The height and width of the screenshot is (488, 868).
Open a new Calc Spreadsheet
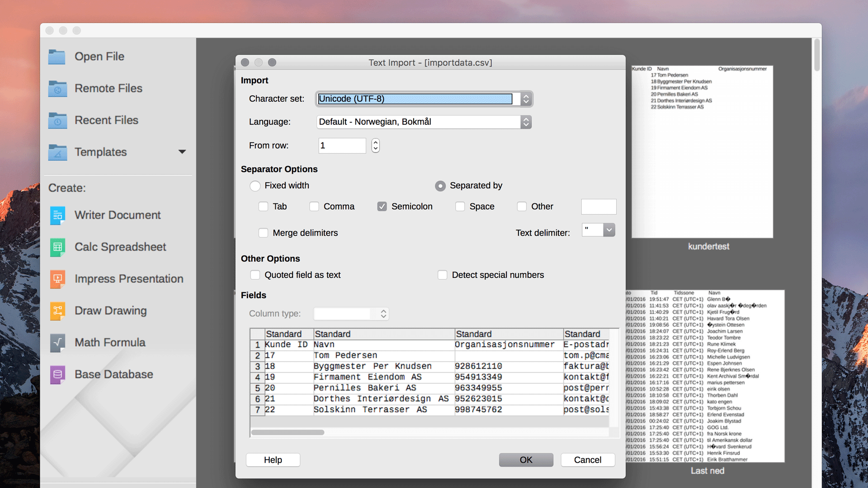coord(120,247)
